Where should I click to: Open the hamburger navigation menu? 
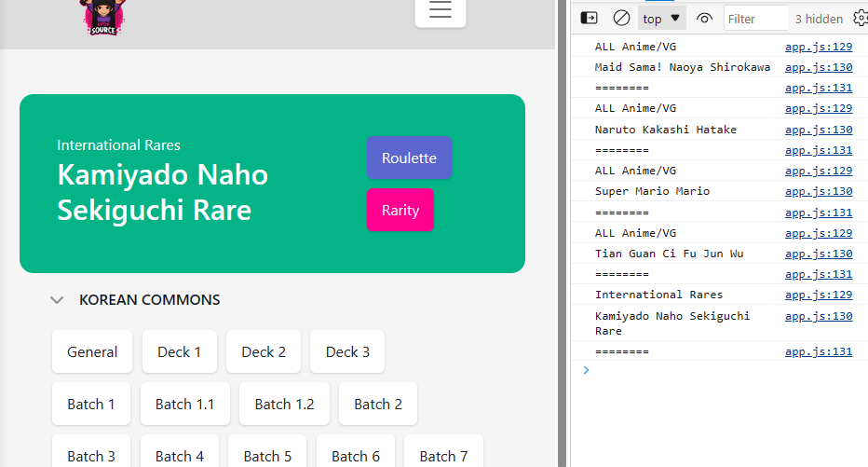point(441,10)
